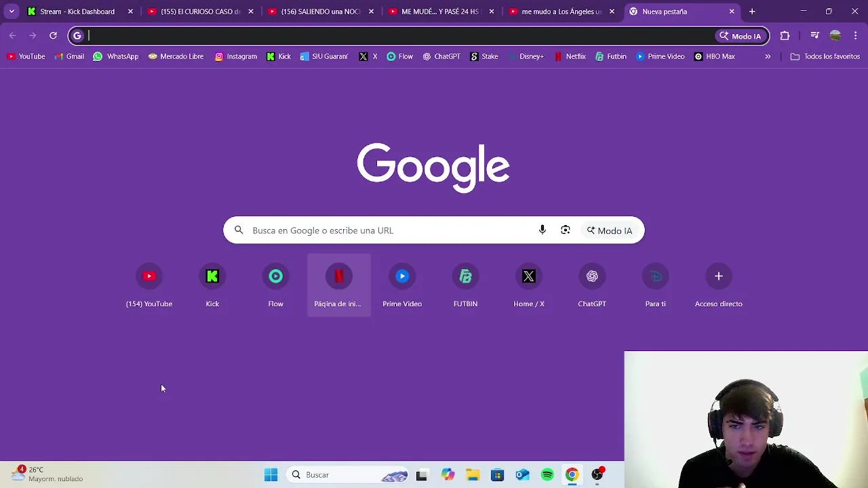Open the weather widget showing 26°C
The width and height of the screenshot is (868, 488).
coord(46,474)
